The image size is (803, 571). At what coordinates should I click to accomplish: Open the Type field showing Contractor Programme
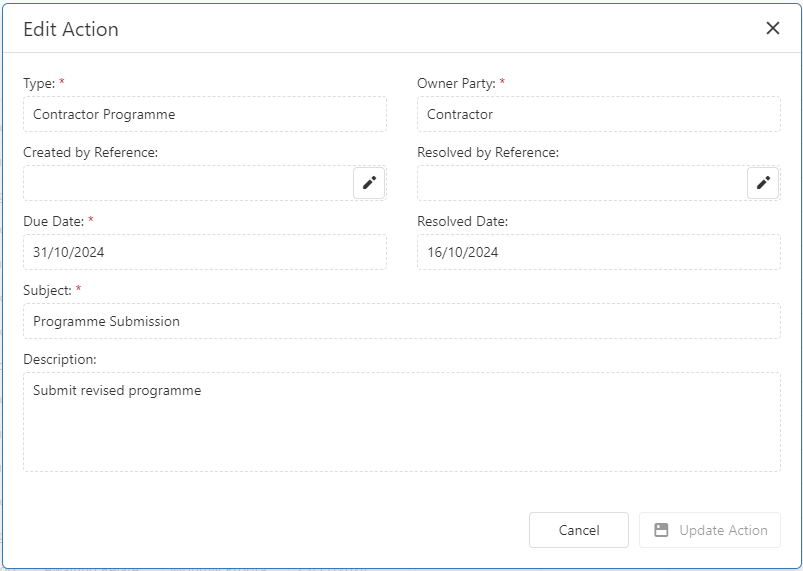205,114
